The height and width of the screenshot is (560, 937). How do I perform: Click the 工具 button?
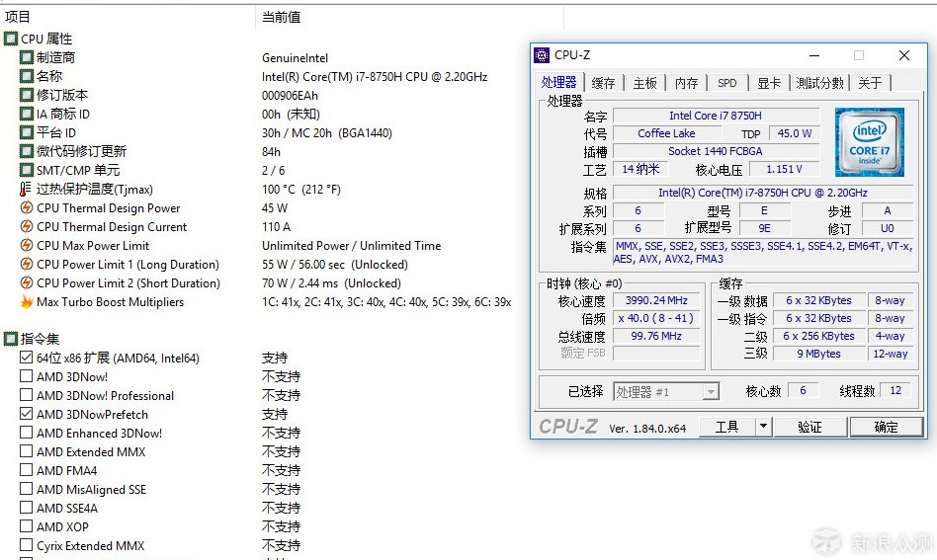click(727, 427)
